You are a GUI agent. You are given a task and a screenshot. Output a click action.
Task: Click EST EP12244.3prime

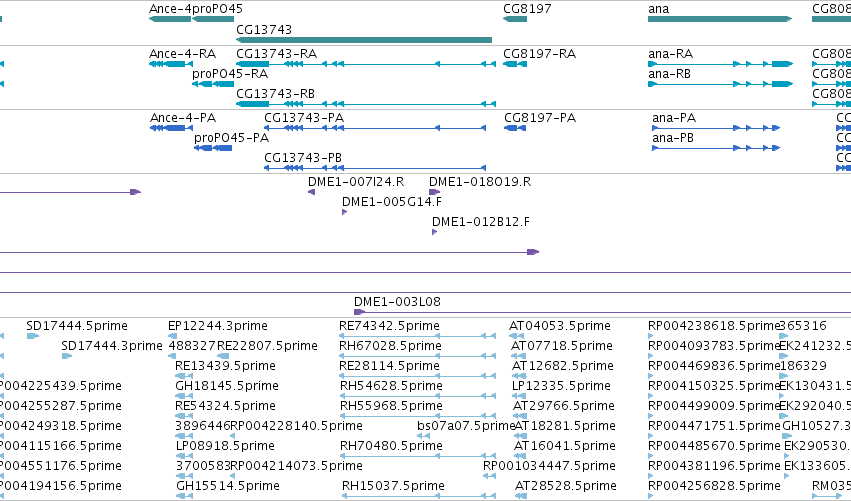[173, 336]
